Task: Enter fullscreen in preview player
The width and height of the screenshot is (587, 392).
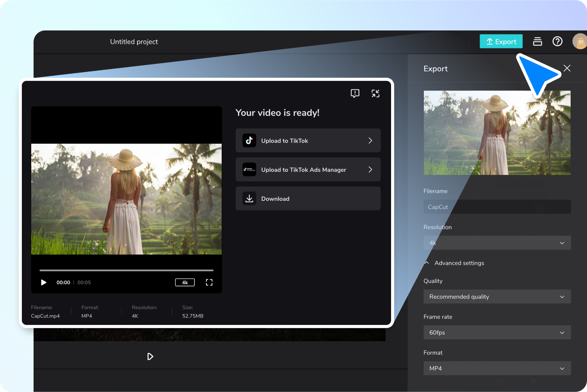Action: tap(209, 282)
